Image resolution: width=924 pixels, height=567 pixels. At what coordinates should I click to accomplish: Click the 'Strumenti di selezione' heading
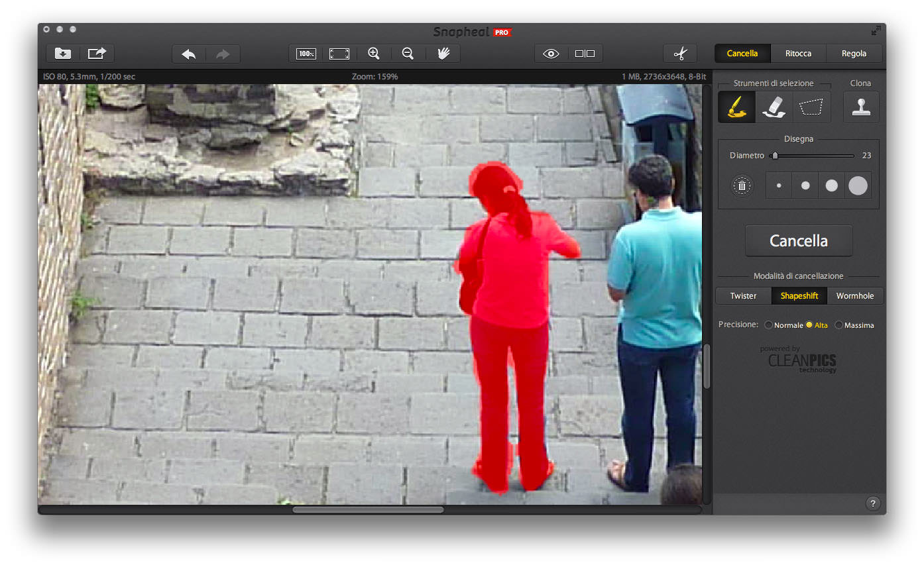tap(774, 83)
